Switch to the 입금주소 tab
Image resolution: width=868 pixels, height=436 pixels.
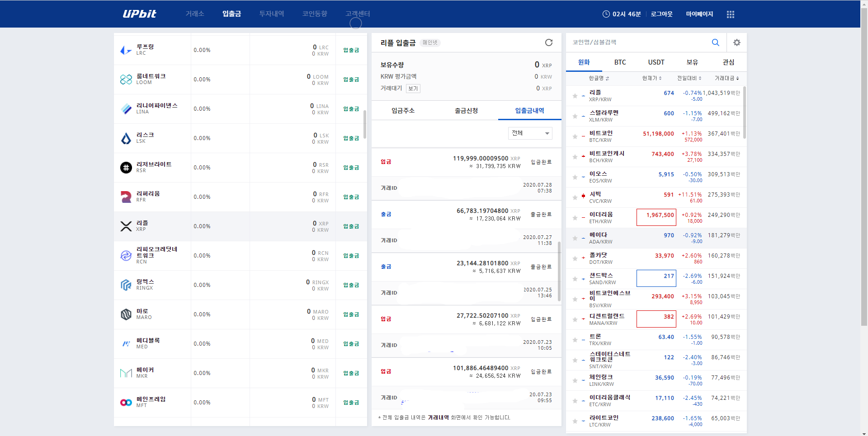(403, 111)
